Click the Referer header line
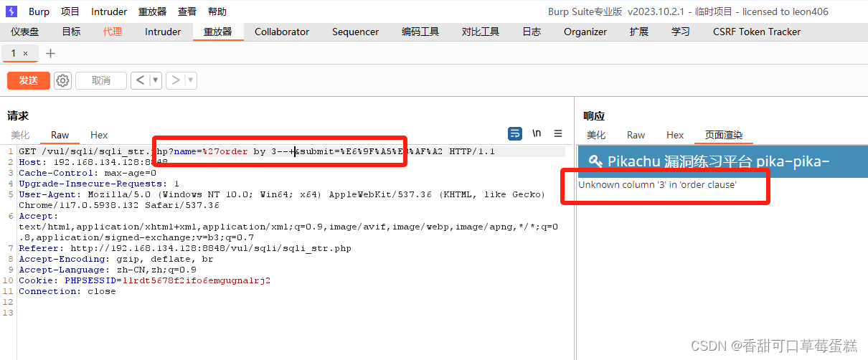This screenshot has height=360, width=868. coord(185,249)
